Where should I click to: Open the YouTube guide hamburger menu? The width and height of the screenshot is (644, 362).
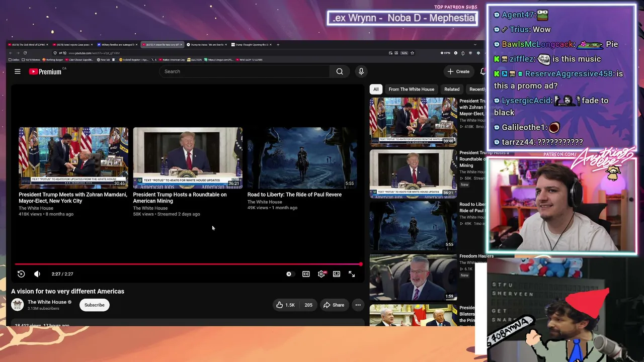[x=18, y=71]
